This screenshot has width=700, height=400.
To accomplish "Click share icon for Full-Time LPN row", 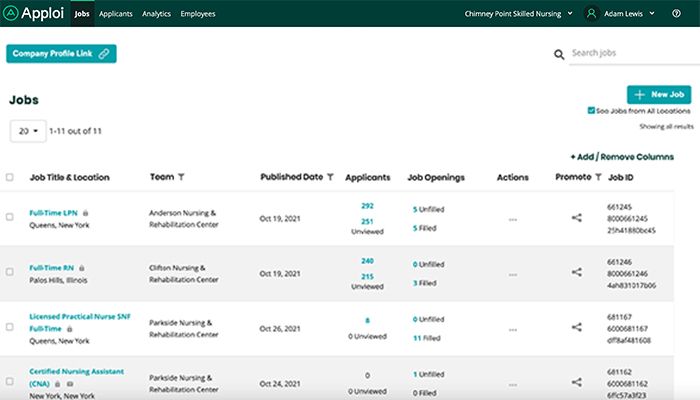I will pos(576,217).
